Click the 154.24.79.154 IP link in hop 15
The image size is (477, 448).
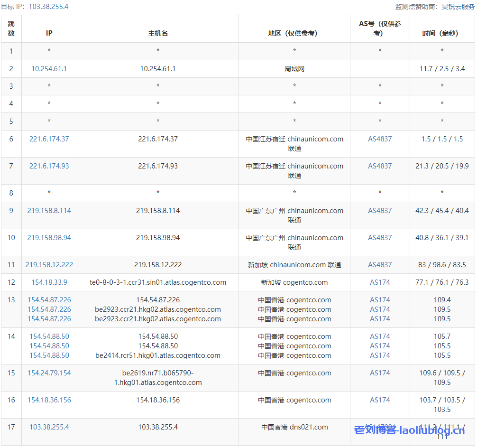49,373
